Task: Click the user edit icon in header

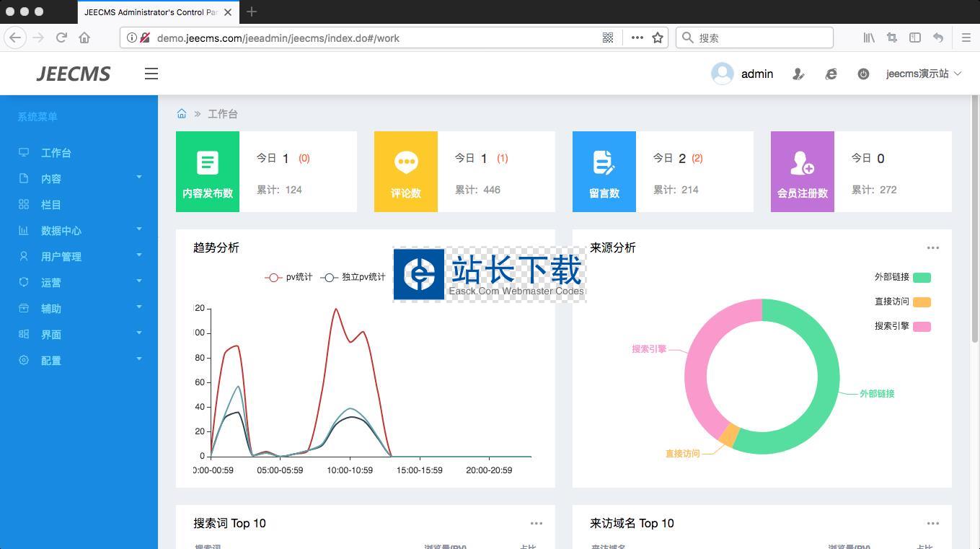Action: (x=798, y=74)
